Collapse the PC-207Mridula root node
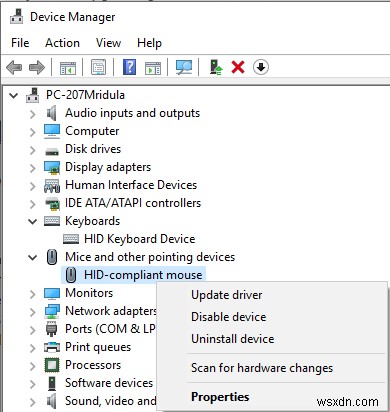 pos(14,96)
